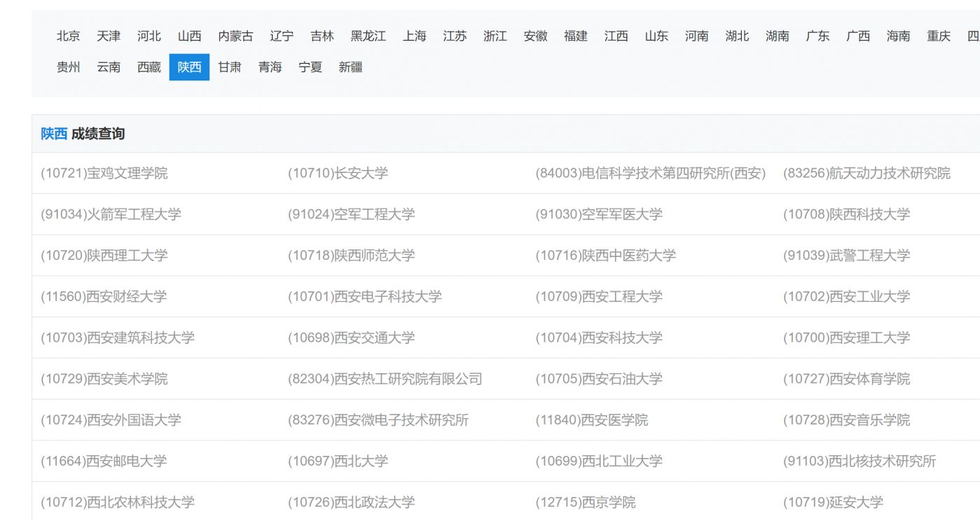
Task: Select (10729)西安美术学院
Action: tap(104, 379)
